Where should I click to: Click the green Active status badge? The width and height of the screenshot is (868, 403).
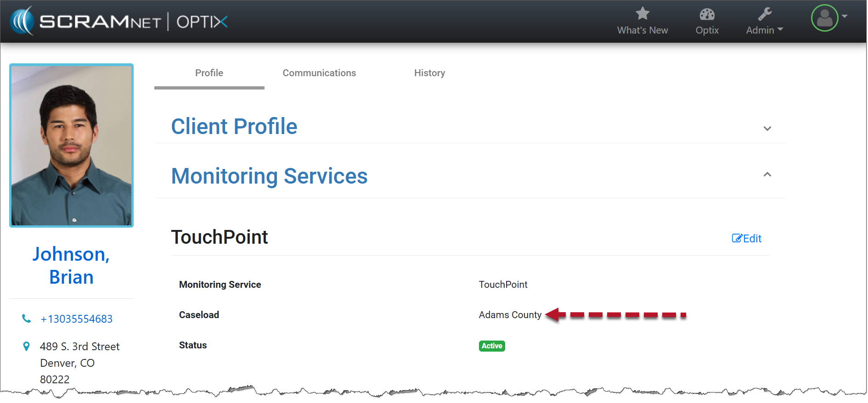491,346
